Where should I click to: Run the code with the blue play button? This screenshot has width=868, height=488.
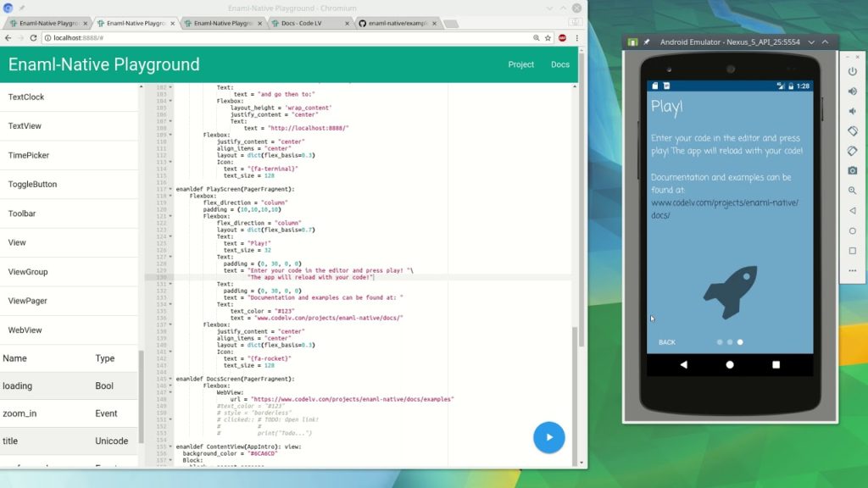tap(548, 437)
